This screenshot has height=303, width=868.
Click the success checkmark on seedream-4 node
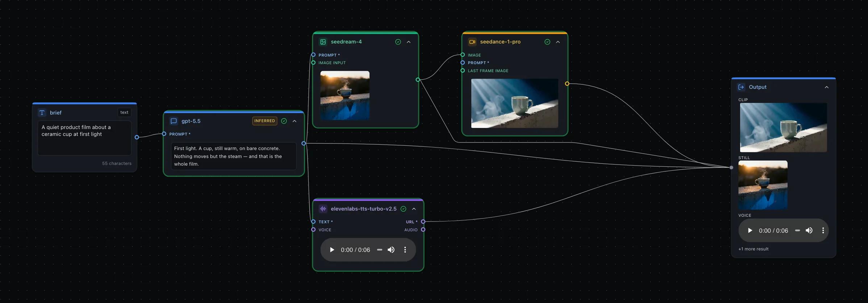398,42
